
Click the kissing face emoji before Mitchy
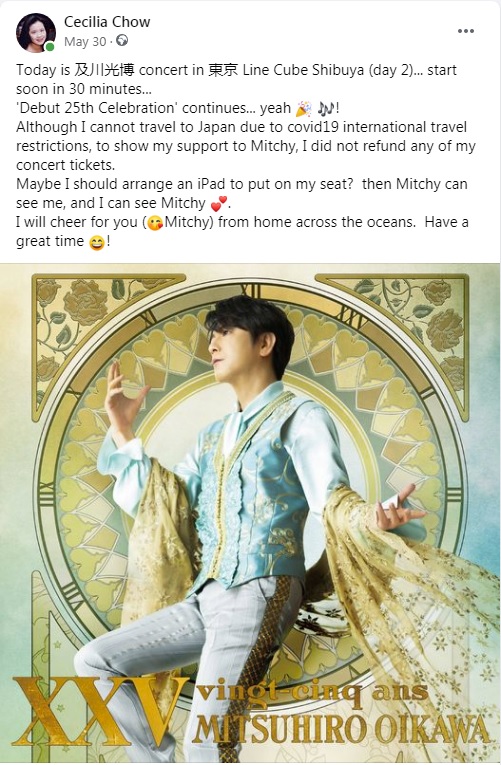155,223
